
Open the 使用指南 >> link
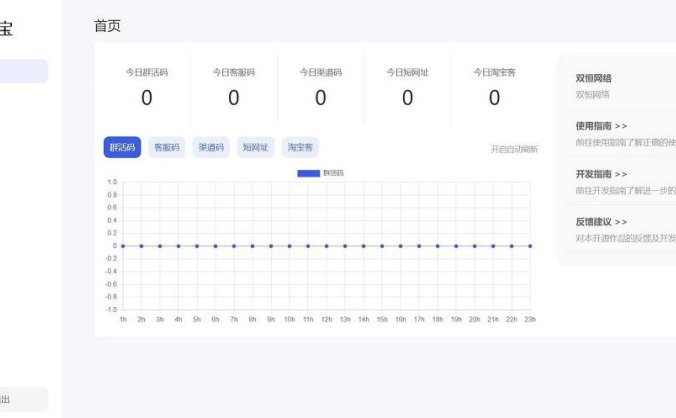click(x=601, y=126)
